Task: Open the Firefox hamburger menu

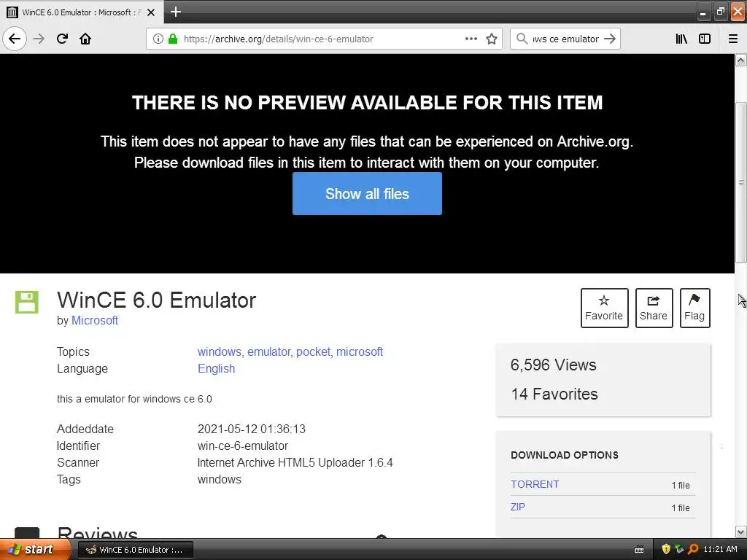Action: click(x=733, y=39)
